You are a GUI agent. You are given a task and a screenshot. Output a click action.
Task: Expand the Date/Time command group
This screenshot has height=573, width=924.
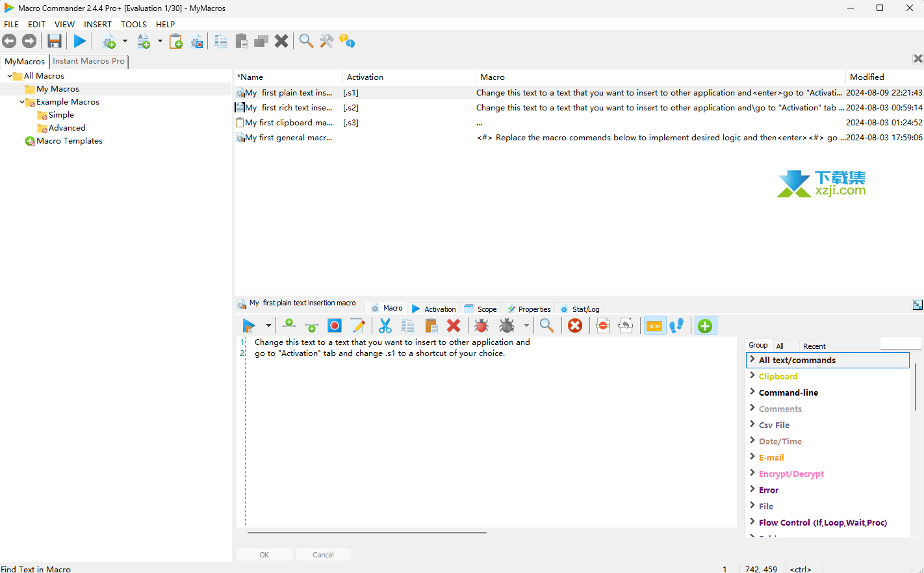pyautogui.click(x=752, y=440)
